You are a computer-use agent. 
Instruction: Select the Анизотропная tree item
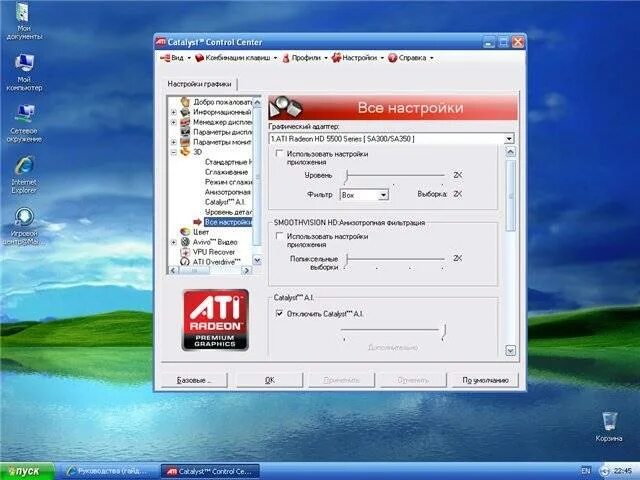click(227, 192)
